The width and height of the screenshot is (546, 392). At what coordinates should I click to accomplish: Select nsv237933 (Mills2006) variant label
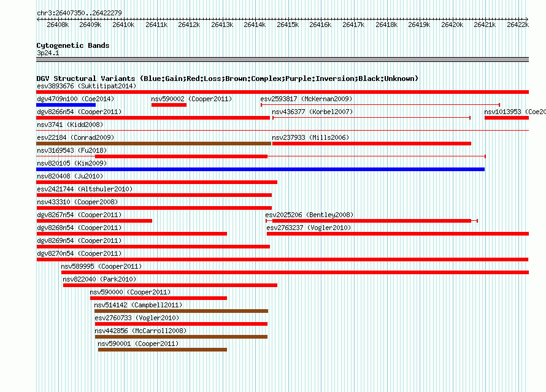click(x=310, y=137)
